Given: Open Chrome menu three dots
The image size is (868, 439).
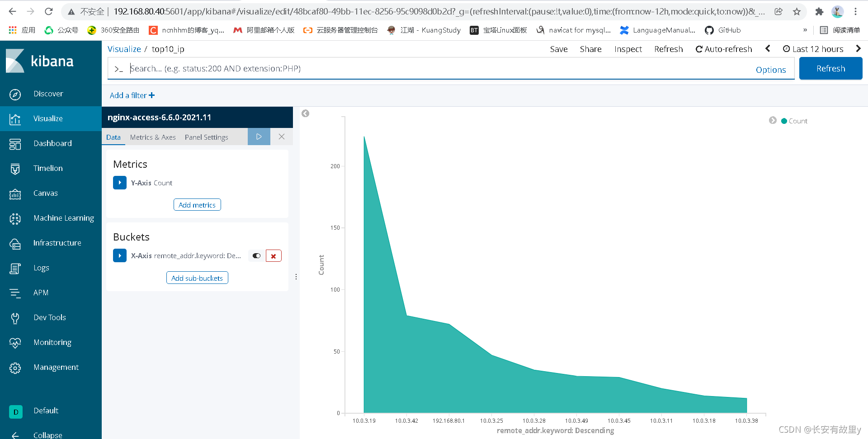Looking at the screenshot, I should point(855,12).
